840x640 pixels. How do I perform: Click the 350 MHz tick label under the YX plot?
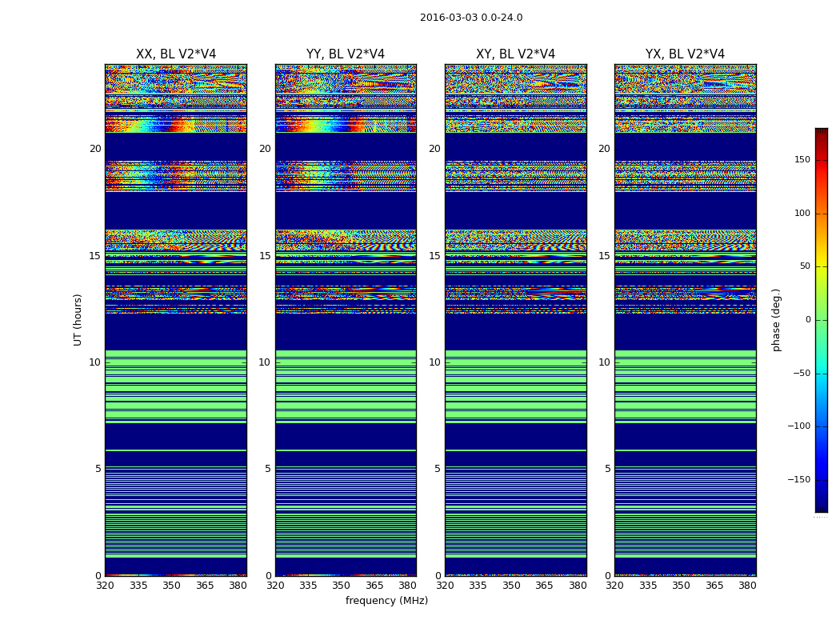click(681, 586)
